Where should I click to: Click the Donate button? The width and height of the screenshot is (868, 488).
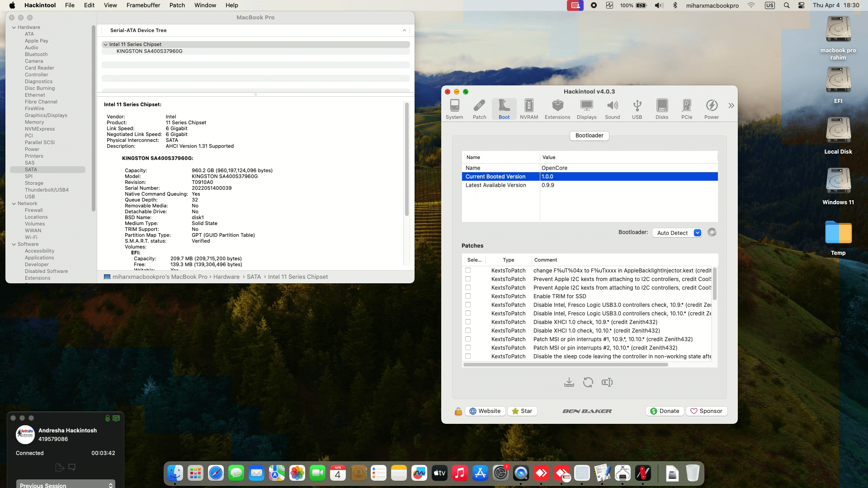click(x=664, y=411)
